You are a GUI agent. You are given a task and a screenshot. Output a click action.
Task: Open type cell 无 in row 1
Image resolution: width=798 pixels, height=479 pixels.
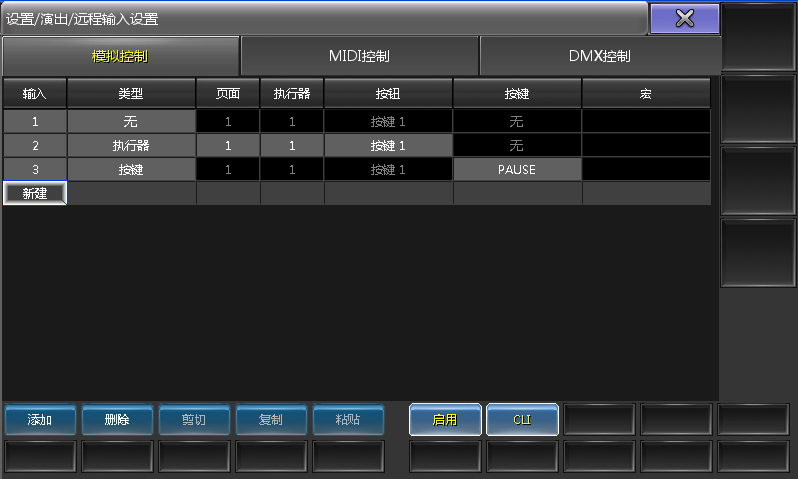coord(131,122)
